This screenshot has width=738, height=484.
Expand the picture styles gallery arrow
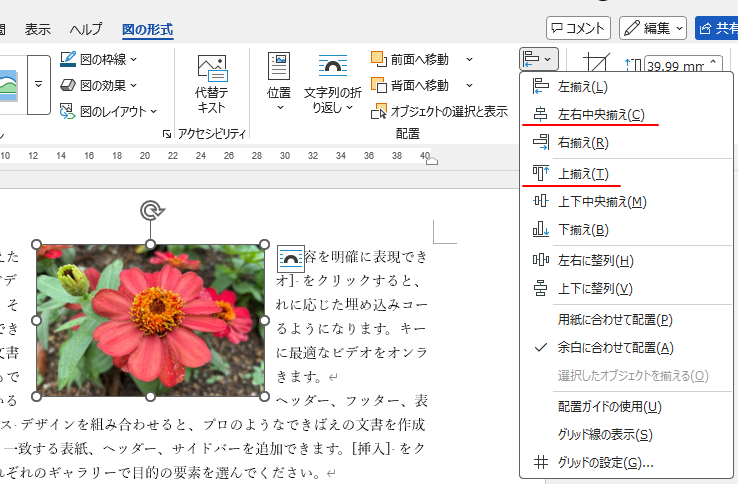(39, 85)
